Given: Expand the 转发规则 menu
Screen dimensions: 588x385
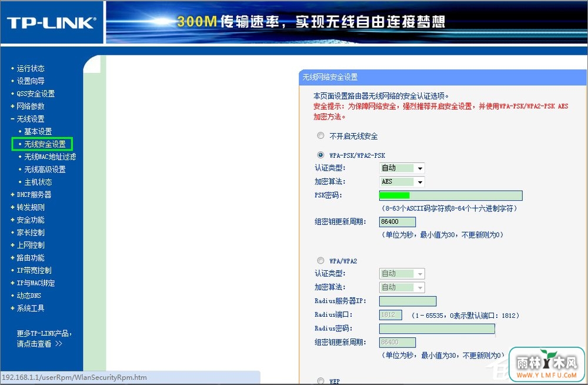Looking at the screenshot, I should click(x=31, y=207).
